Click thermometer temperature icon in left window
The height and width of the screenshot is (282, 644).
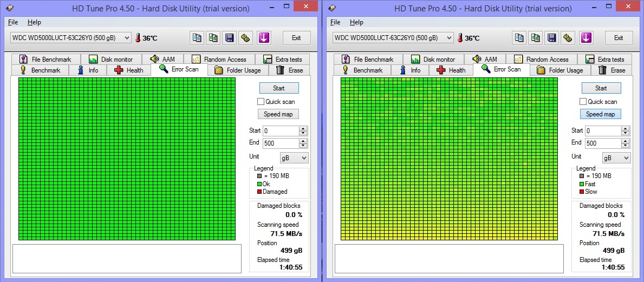pyautogui.click(x=138, y=38)
